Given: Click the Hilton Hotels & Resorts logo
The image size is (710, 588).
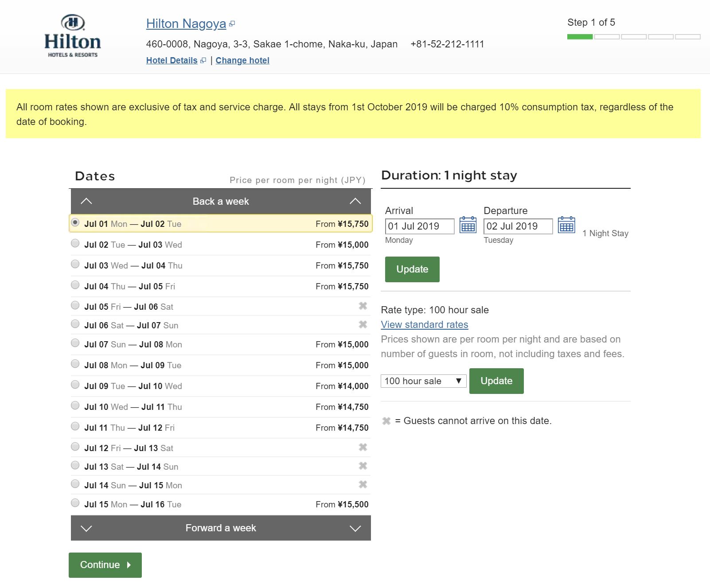Looking at the screenshot, I should point(73,36).
